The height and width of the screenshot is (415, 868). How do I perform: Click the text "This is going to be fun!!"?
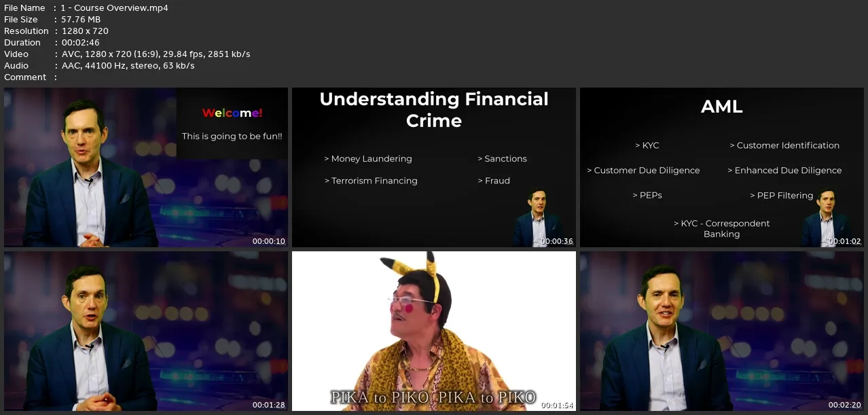(x=232, y=136)
